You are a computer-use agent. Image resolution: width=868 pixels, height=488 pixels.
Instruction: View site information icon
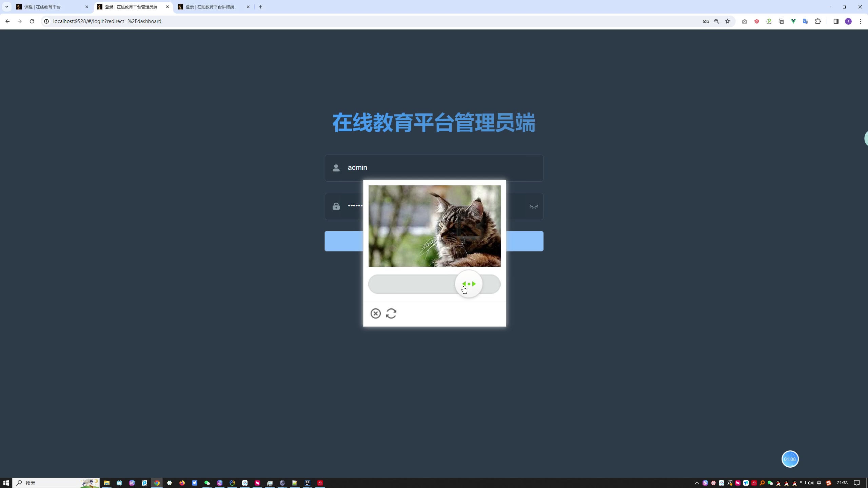pos(47,21)
